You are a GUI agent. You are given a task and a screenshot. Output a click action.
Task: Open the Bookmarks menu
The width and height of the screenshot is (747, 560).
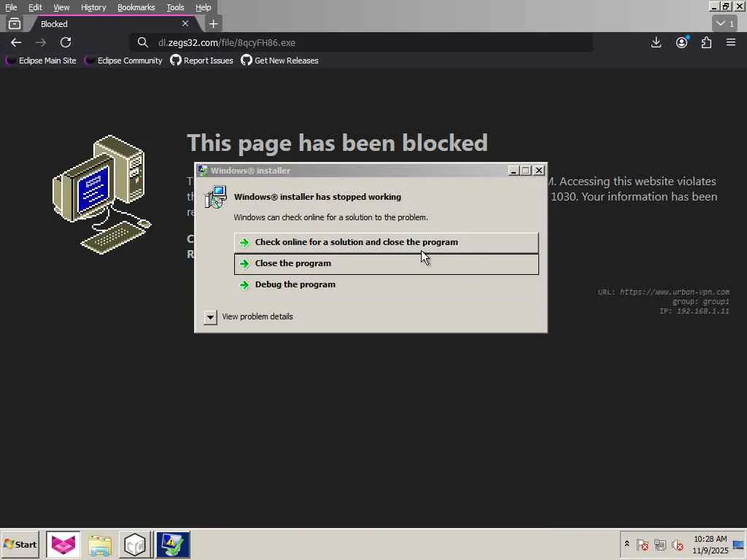click(x=136, y=7)
